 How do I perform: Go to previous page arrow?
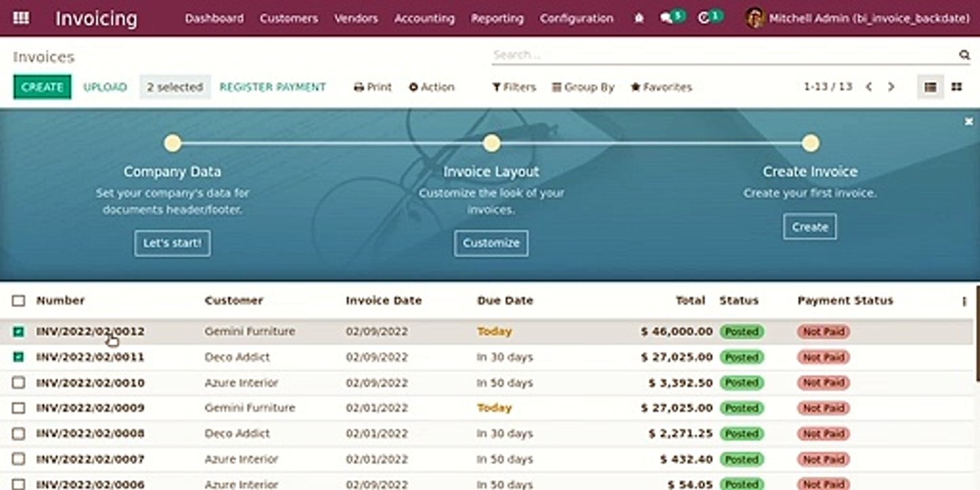(868, 87)
